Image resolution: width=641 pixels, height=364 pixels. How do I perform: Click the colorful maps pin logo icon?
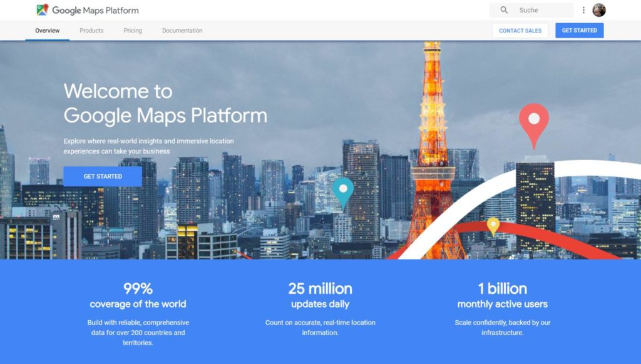pyautogui.click(x=41, y=9)
